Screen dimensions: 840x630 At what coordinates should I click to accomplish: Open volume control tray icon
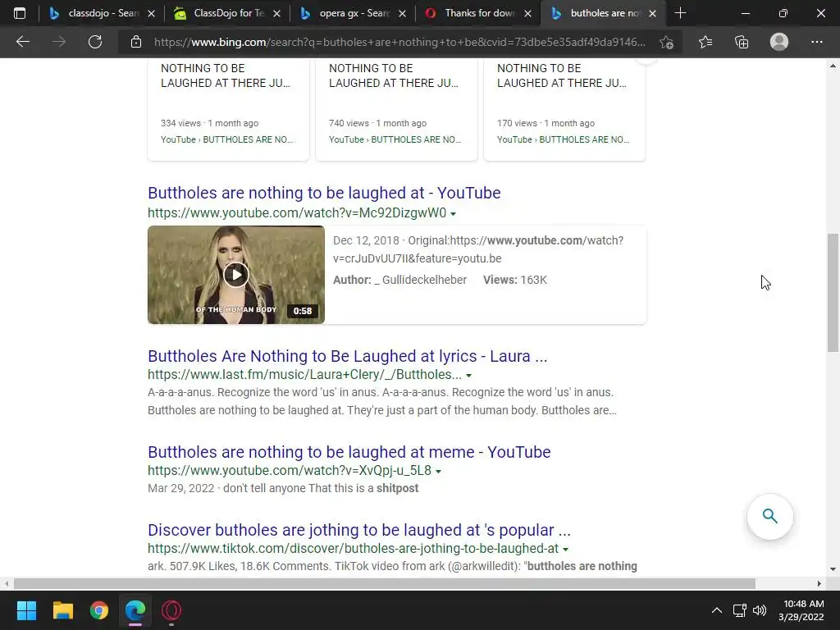tap(760, 610)
